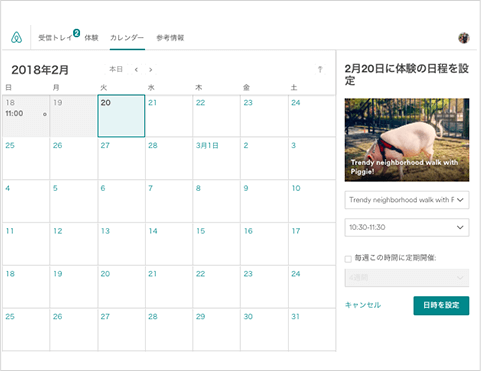Go to previous month with left chevron
Viewport: 481px width, 371px height.
136,70
